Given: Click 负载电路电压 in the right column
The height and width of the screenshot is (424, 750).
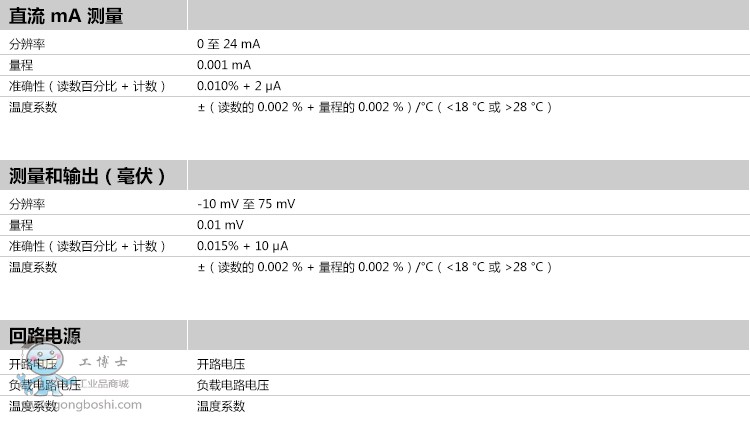Looking at the screenshot, I should pyautogui.click(x=233, y=385).
